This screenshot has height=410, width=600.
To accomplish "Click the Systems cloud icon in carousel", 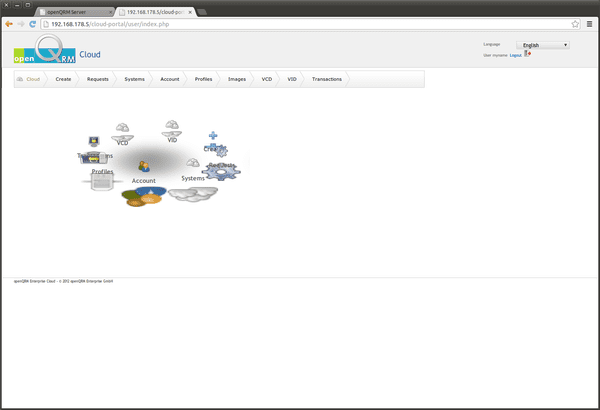I will 193,163.
